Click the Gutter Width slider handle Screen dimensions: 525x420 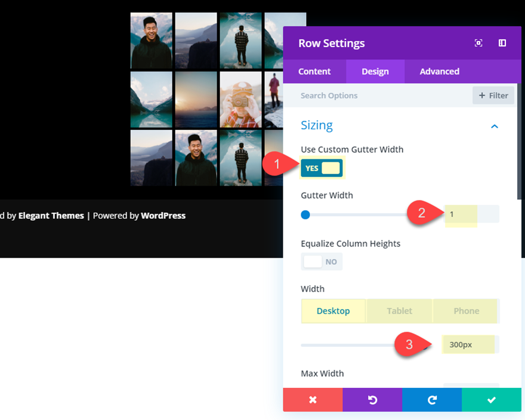point(305,215)
